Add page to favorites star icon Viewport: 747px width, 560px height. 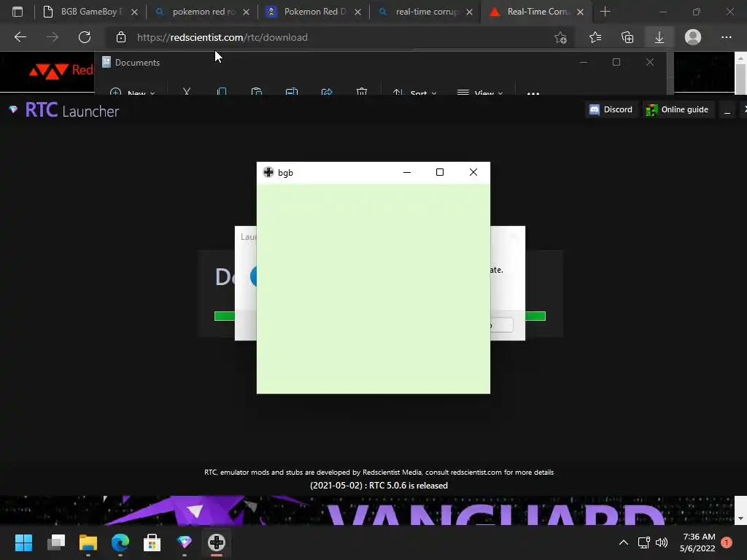tap(561, 37)
